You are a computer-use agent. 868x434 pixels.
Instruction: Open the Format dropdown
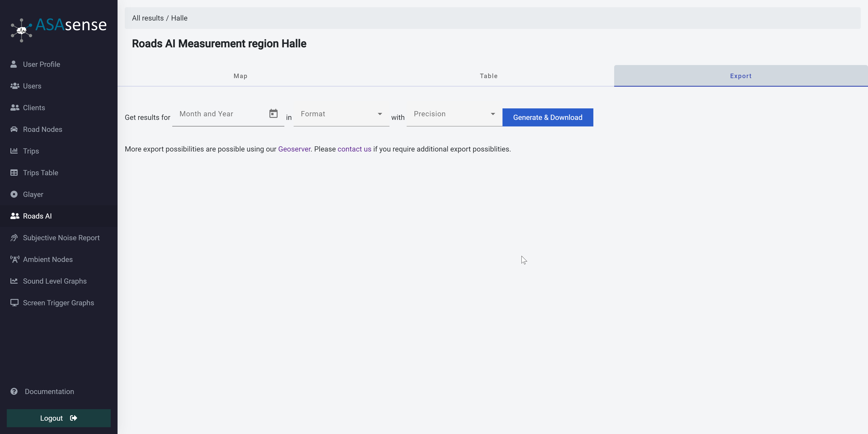[341, 114]
